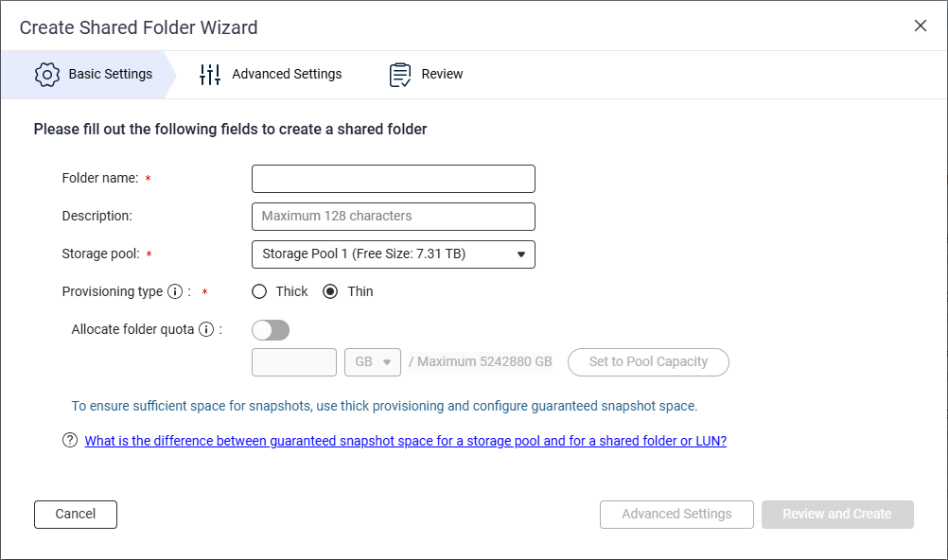Click the Review and Create button
Viewport: 948px width, 560px height.
point(837,515)
